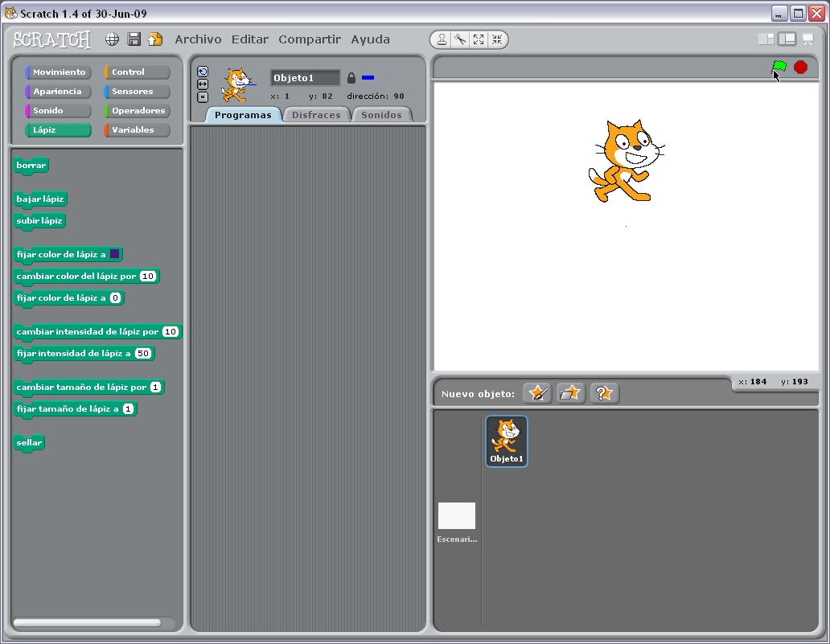Choose new sprite from file

coord(571,393)
